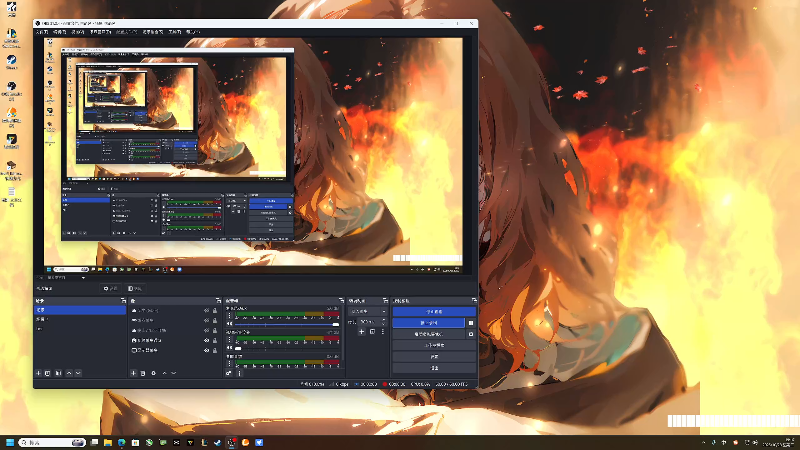Open source properties gear in Sources toolbar
800x450 pixels.
[154, 373]
